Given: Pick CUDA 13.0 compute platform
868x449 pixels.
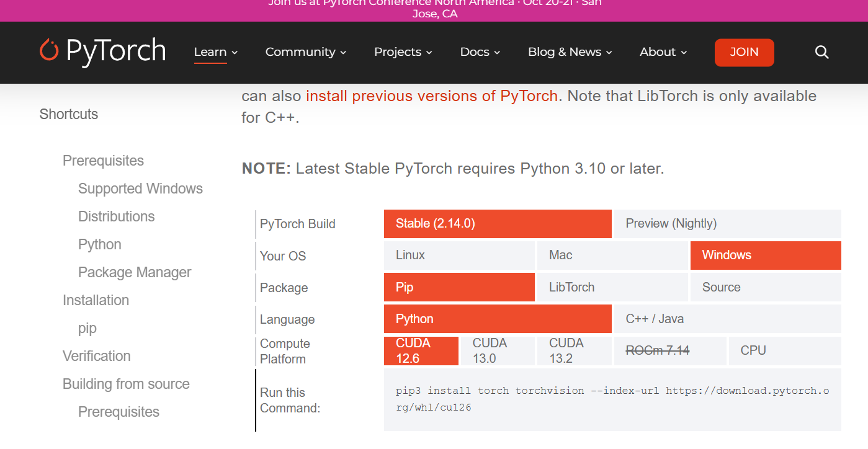Looking at the screenshot, I should click(x=498, y=351).
